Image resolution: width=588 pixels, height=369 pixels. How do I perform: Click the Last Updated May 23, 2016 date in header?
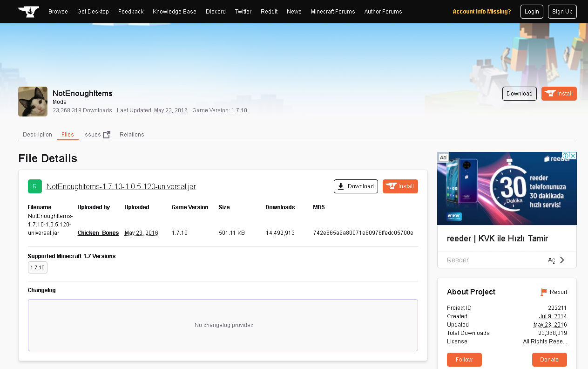(x=171, y=110)
